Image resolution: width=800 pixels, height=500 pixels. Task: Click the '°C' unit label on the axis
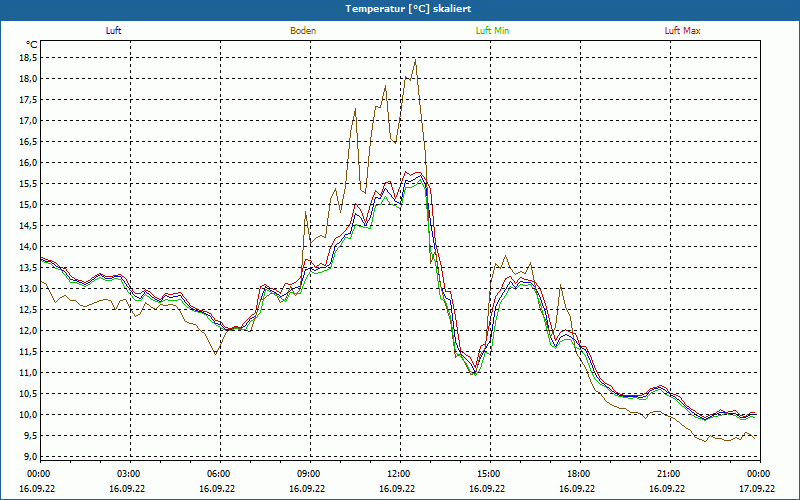31,45
